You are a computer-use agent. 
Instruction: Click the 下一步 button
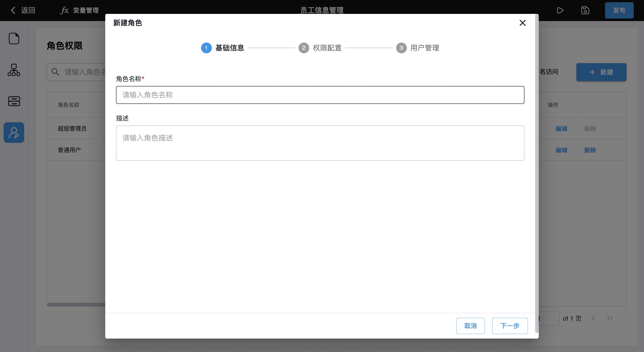(x=510, y=326)
